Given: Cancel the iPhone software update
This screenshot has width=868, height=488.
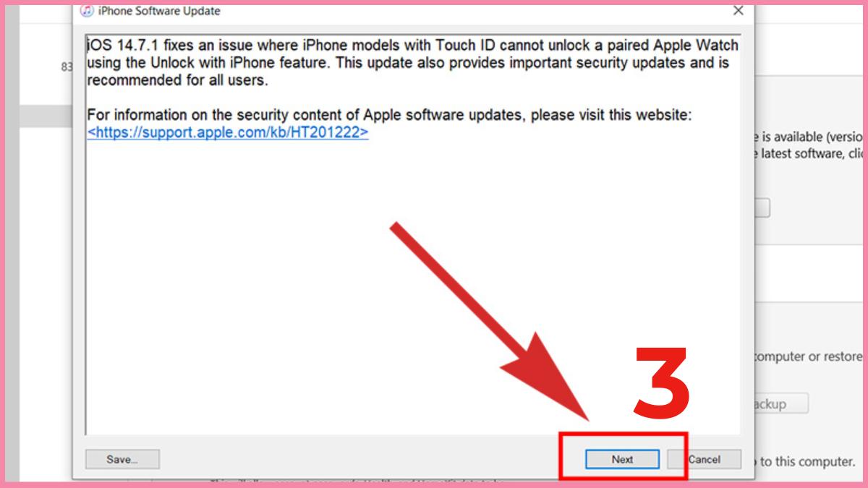Looking at the screenshot, I should 704,459.
